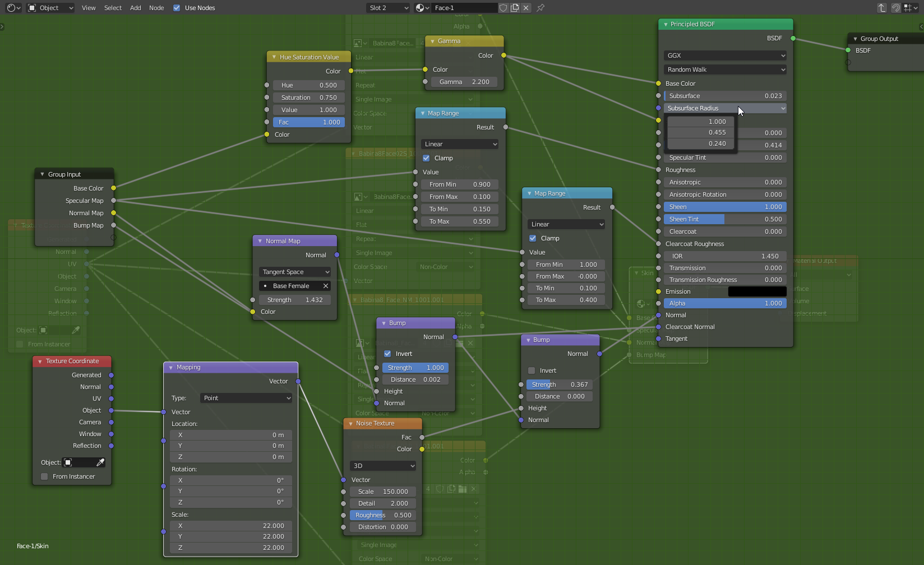Uncheck Clamp in the upper Map Range node
This screenshot has height=565, width=924.
pyautogui.click(x=426, y=158)
